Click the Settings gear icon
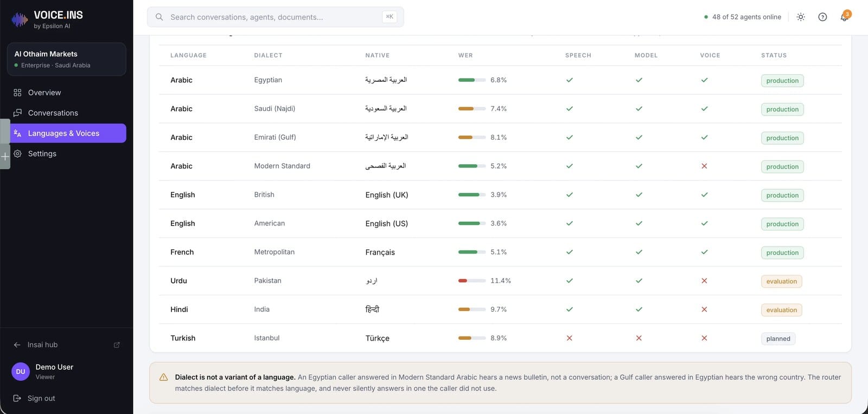868x414 pixels. tap(17, 154)
